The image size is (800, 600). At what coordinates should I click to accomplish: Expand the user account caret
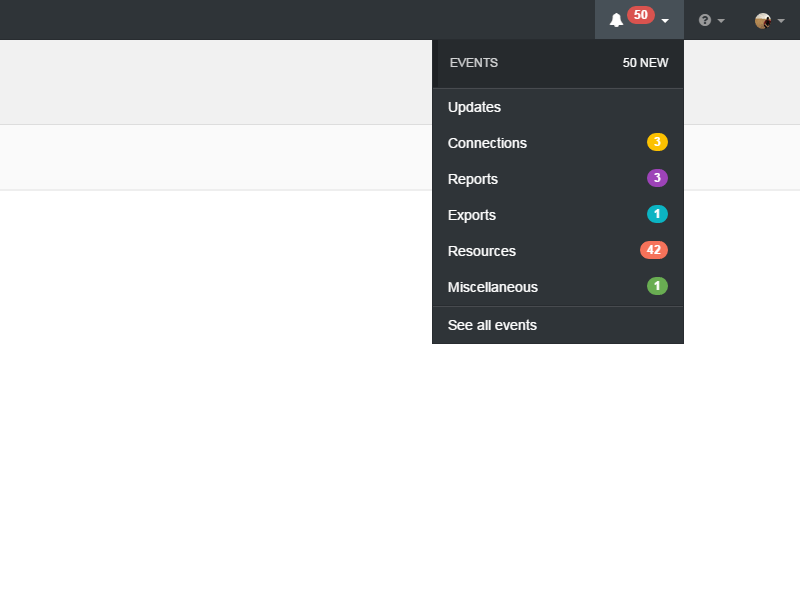[x=781, y=21]
